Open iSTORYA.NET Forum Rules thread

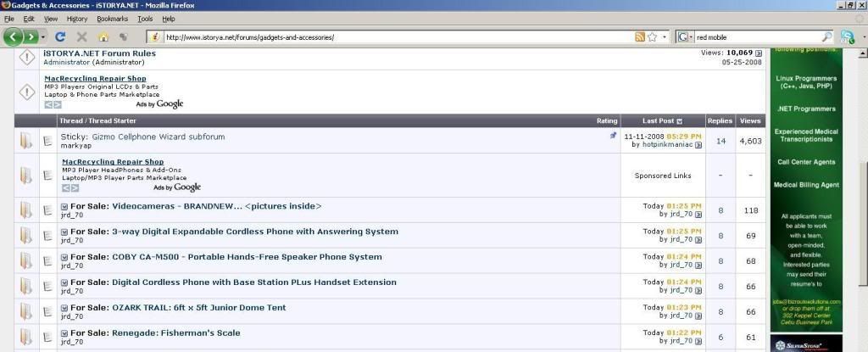[x=100, y=53]
